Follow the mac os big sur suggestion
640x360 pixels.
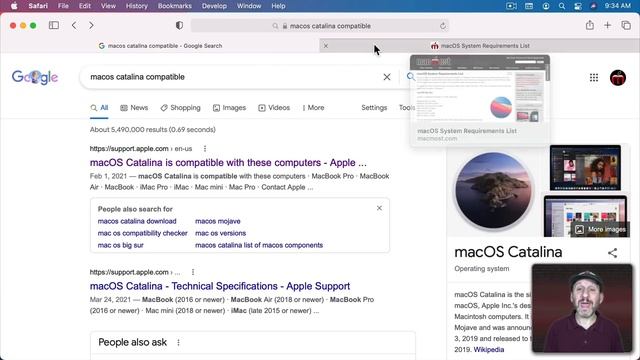121,245
